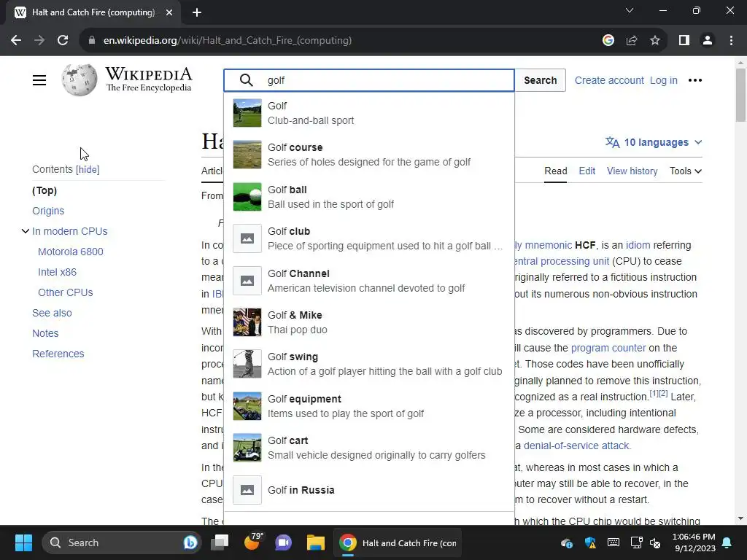Launch the Teams chat taskbar icon

(x=284, y=542)
